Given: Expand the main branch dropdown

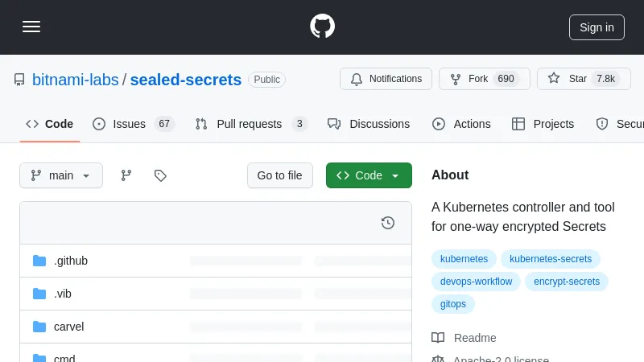Looking at the screenshot, I should [61, 175].
